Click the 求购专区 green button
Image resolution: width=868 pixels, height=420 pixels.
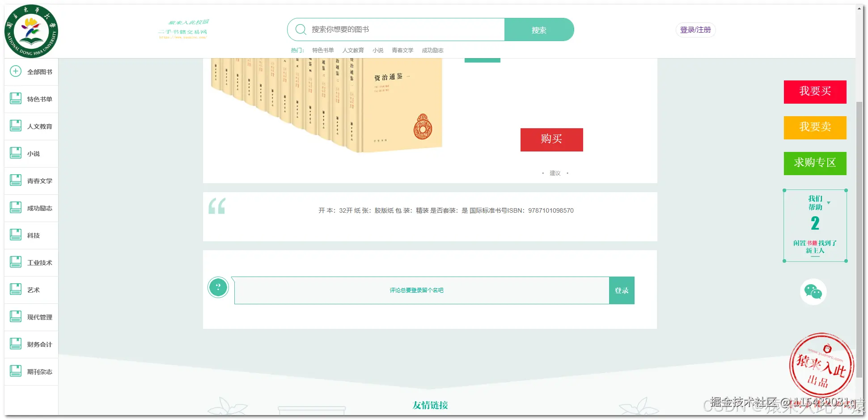click(x=815, y=163)
